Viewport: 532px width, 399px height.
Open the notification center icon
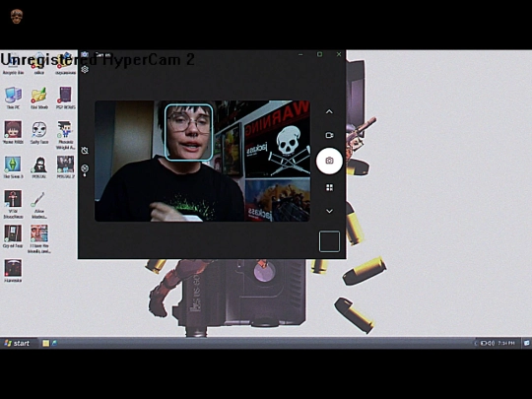click(x=526, y=344)
